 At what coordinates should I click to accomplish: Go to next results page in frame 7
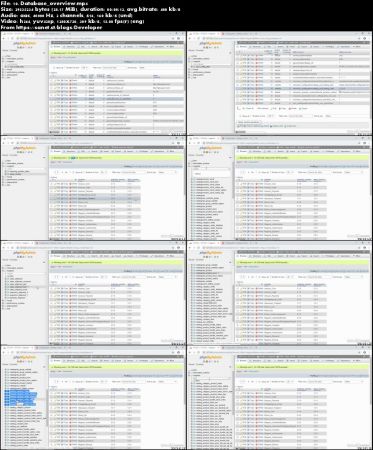[x=62, y=381]
